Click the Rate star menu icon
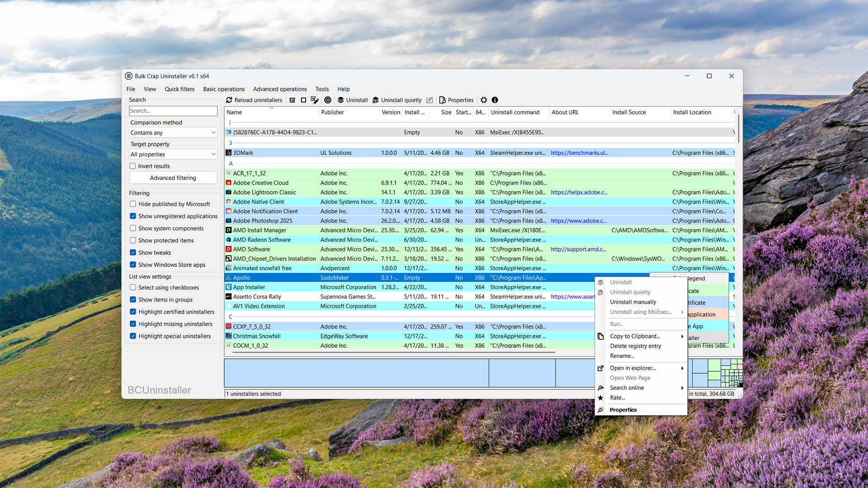Image resolution: width=868 pixels, height=488 pixels. pos(600,398)
